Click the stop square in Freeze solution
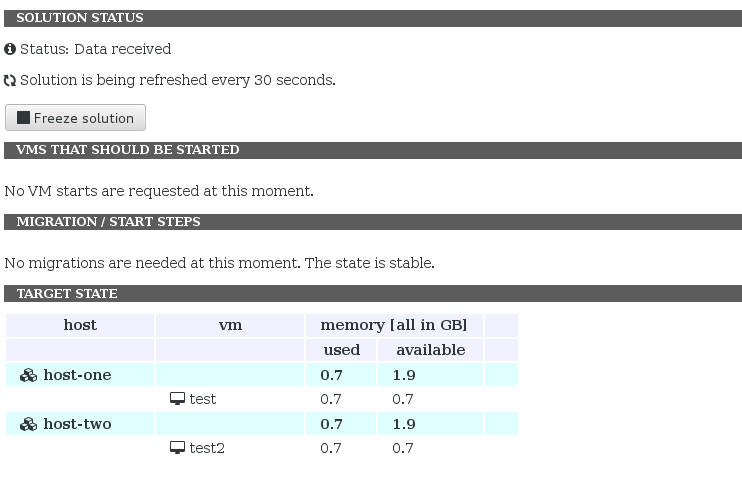This screenshot has height=492, width=742. tap(23, 118)
